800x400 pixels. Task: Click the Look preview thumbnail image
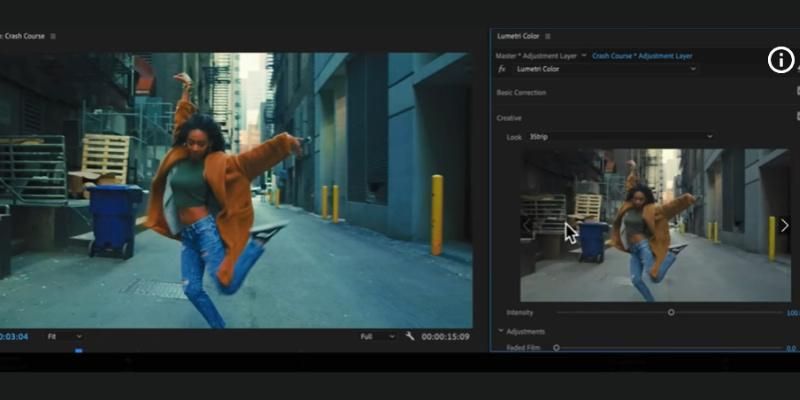[x=655, y=225]
